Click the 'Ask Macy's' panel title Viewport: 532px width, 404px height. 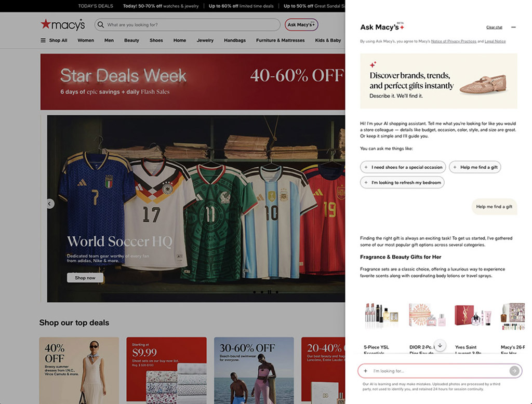379,27
